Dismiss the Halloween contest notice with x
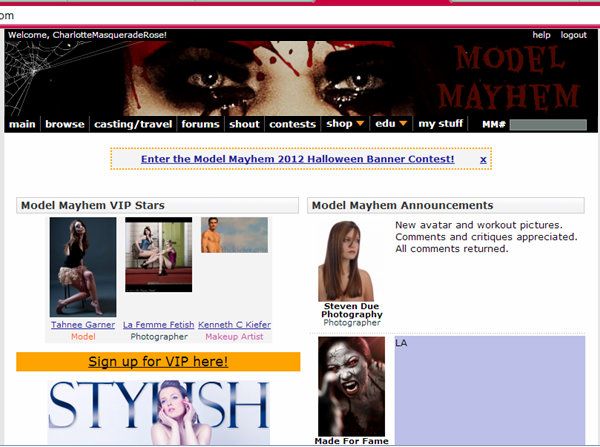The width and height of the screenshot is (600, 447). coord(483,159)
